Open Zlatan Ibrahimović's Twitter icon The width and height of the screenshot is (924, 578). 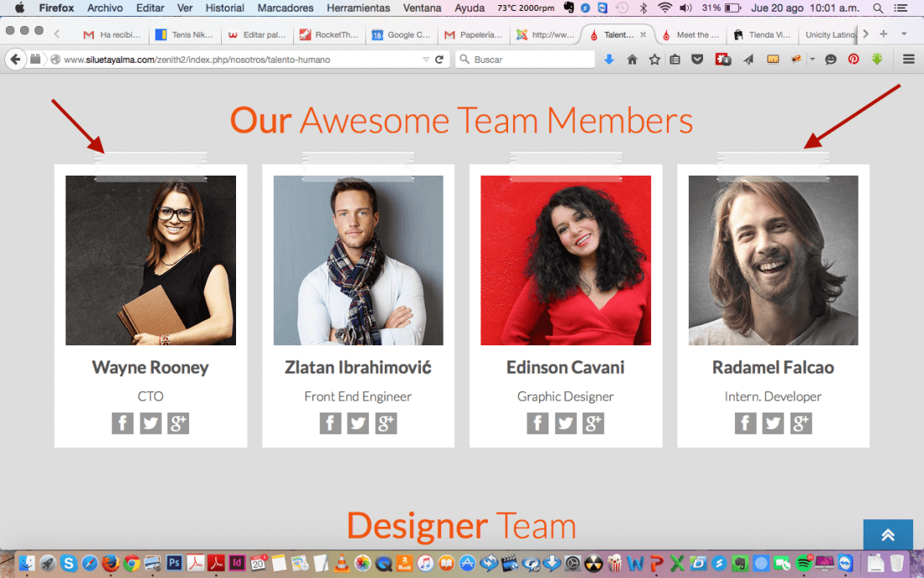click(x=358, y=423)
